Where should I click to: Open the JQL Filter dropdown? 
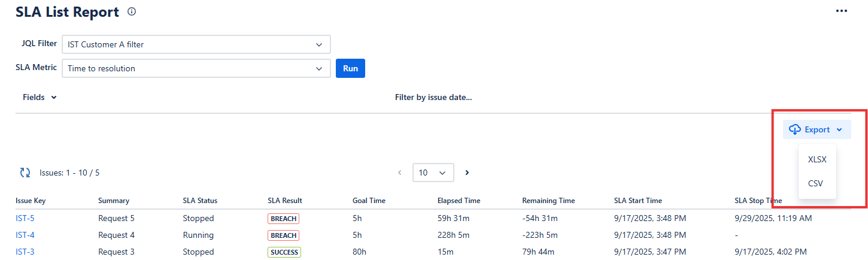pyautogui.click(x=196, y=44)
